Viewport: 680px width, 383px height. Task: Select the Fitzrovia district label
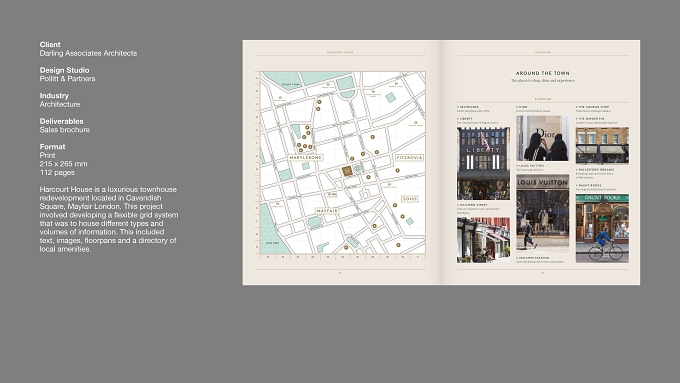coord(409,157)
